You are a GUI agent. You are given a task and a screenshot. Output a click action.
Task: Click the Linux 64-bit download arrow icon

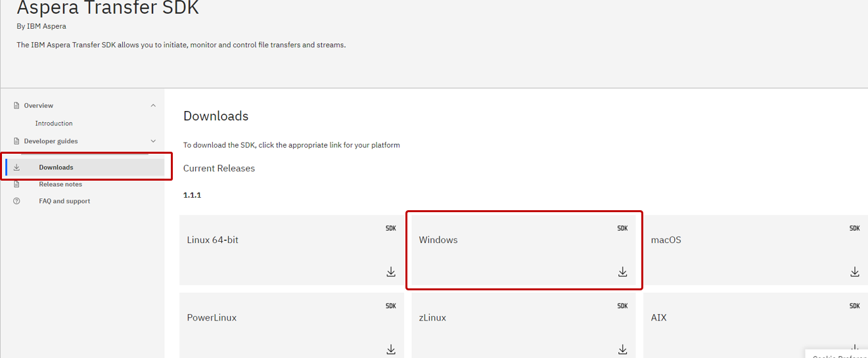click(391, 272)
